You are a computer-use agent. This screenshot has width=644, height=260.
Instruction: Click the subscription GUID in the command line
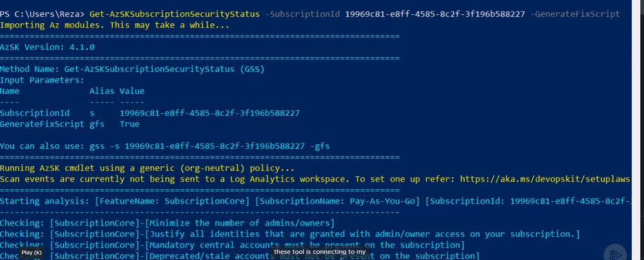(435, 14)
